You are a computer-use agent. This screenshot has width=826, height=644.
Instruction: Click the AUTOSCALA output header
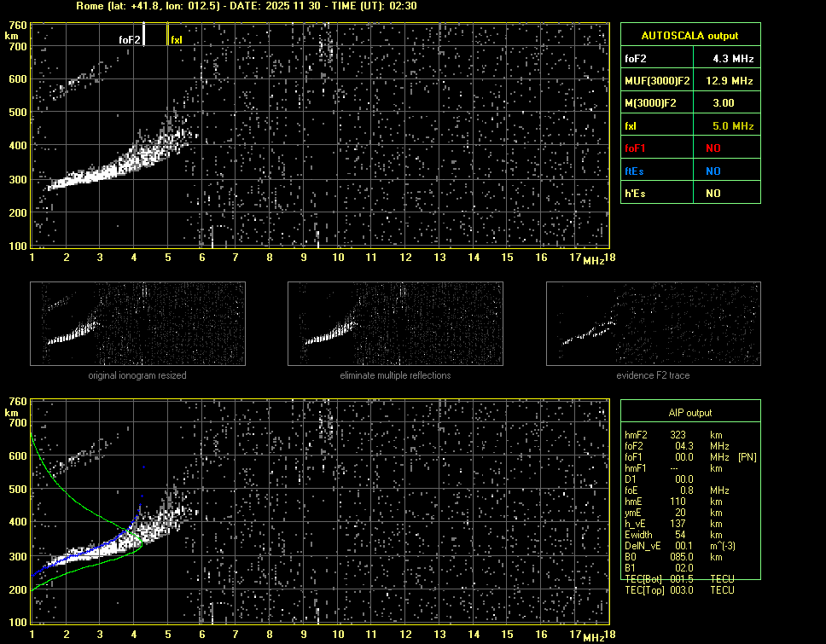tap(689, 36)
